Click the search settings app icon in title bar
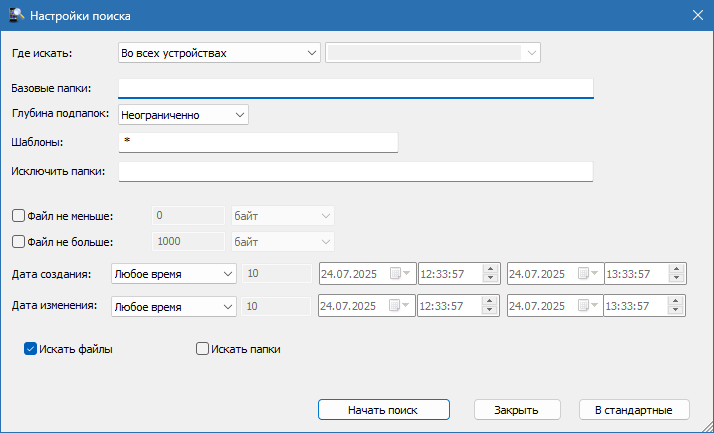The image size is (714, 433). 16,15
